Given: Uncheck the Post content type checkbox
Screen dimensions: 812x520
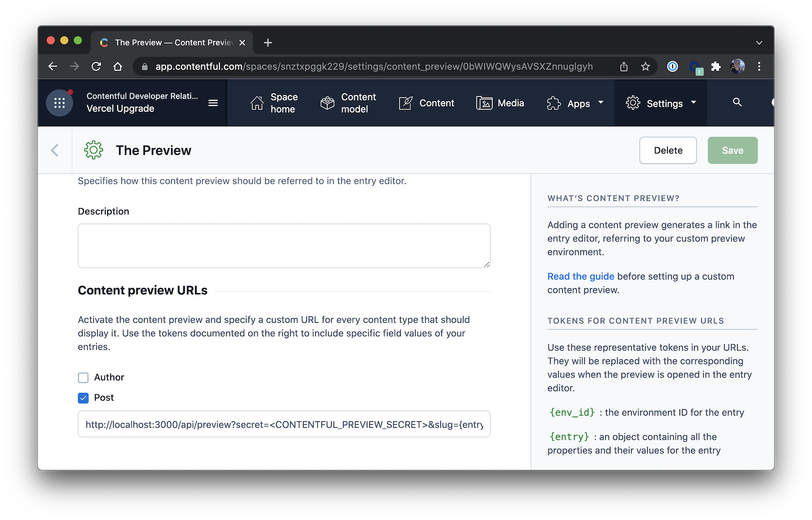Looking at the screenshot, I should click(x=83, y=398).
